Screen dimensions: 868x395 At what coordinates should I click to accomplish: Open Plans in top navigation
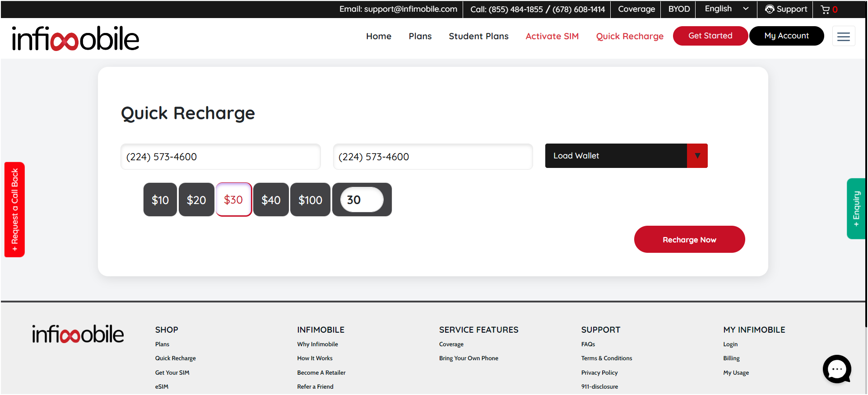420,36
